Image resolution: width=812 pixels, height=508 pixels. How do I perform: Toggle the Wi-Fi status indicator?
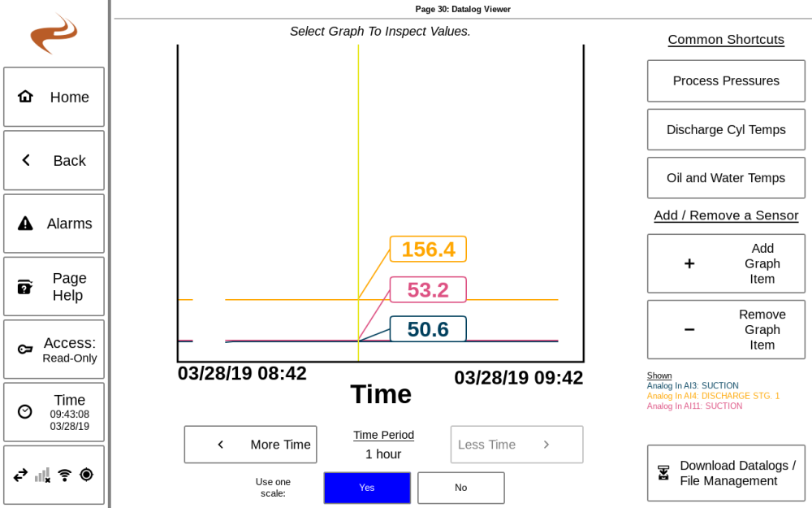[65, 475]
